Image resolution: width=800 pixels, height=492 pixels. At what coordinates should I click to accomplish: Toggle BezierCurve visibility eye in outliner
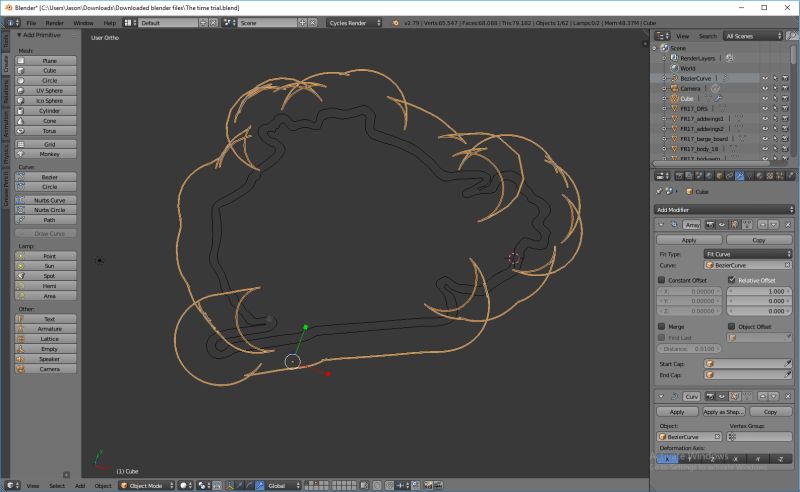point(765,79)
